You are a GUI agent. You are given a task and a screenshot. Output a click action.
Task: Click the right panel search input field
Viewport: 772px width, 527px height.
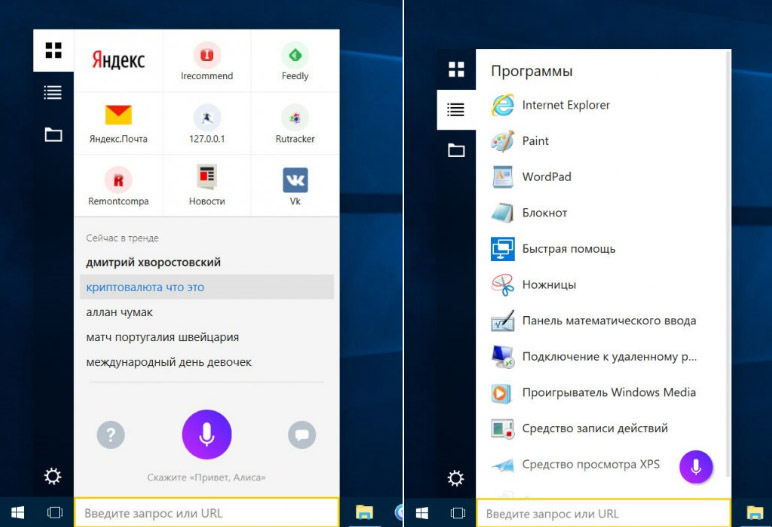(604, 514)
